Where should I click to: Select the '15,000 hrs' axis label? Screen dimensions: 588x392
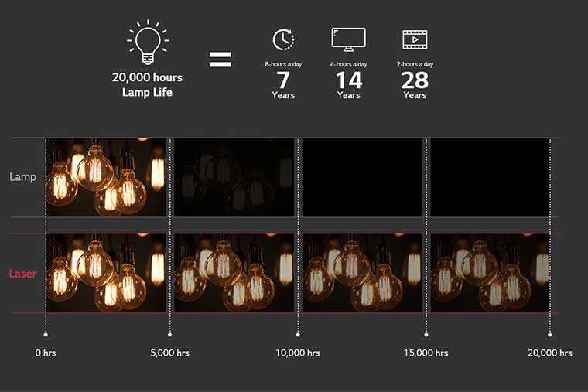(426, 353)
